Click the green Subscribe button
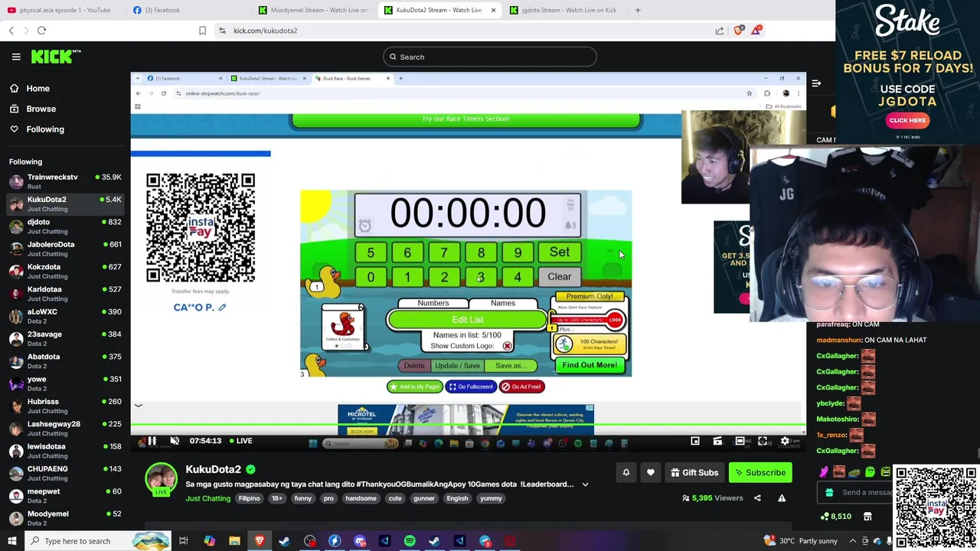The image size is (980, 551). tap(760, 472)
